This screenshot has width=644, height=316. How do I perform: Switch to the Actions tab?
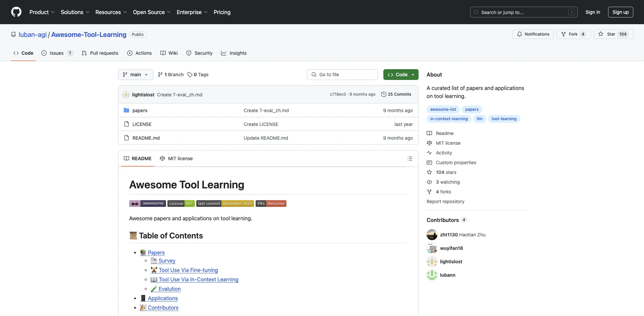[x=140, y=53]
